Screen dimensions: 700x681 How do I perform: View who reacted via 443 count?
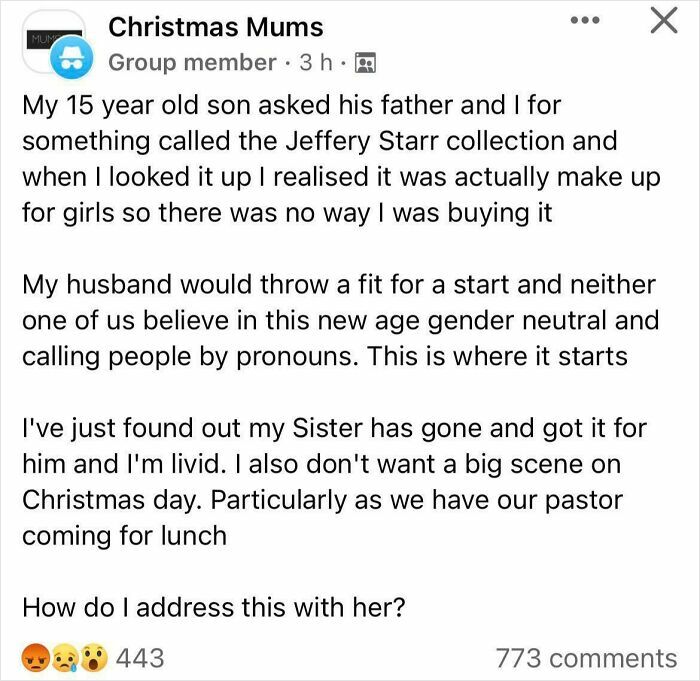(140, 657)
